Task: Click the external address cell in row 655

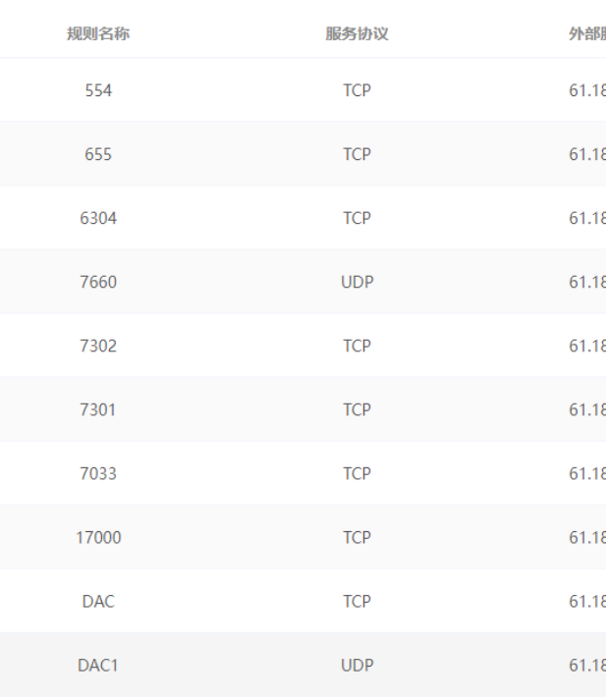Action: (587, 154)
